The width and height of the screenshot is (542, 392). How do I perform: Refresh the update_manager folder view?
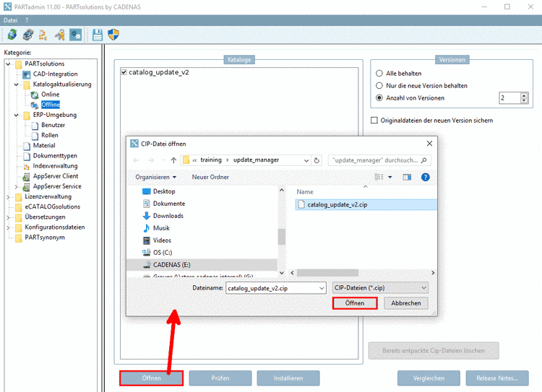[x=317, y=160]
